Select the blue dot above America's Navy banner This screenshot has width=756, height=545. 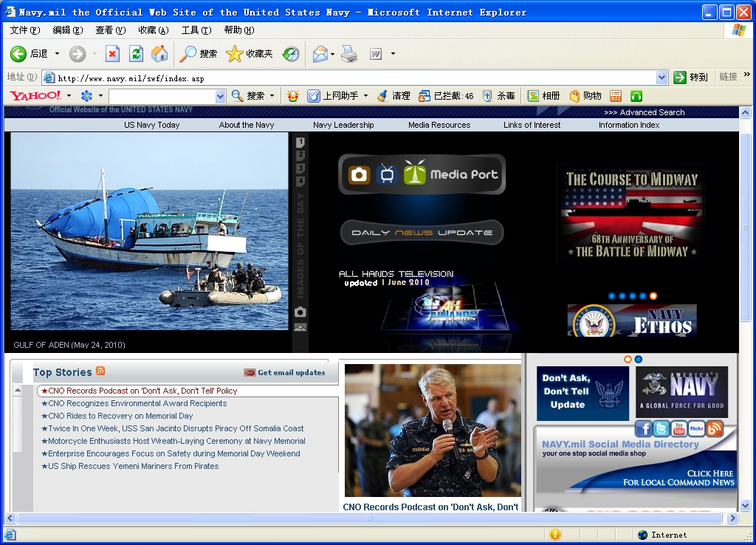click(x=639, y=360)
